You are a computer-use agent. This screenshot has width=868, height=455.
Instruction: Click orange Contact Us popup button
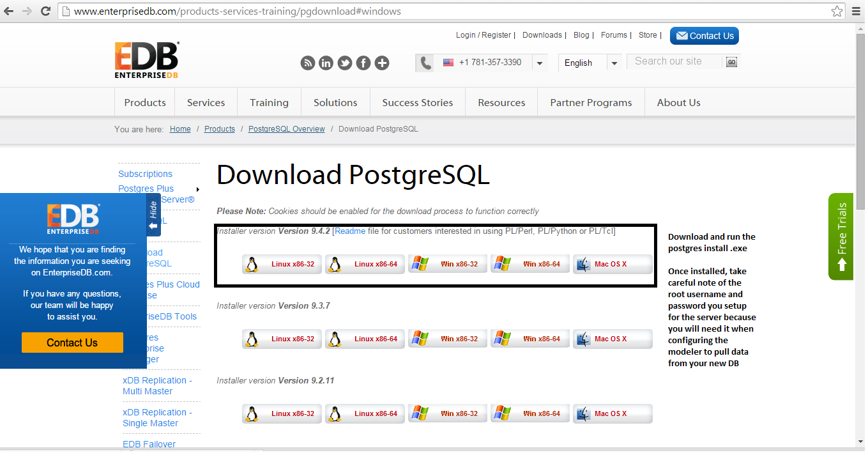click(x=72, y=343)
